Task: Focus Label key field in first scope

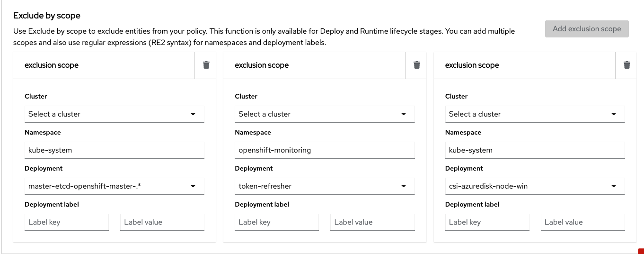Action: pyautogui.click(x=66, y=222)
